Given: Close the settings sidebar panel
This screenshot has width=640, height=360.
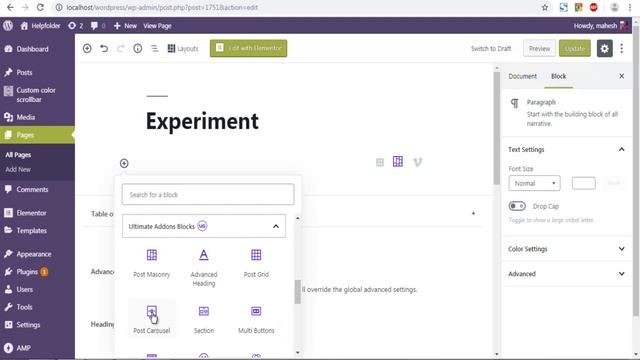Looking at the screenshot, I should (622, 76).
